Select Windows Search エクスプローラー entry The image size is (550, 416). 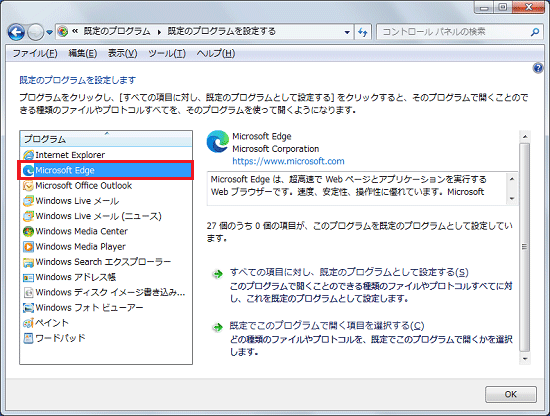coord(106,262)
